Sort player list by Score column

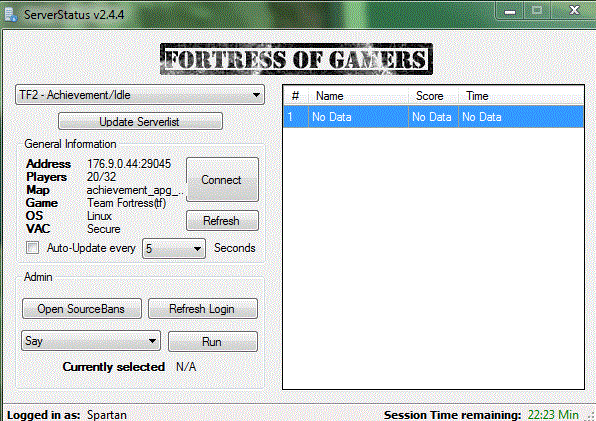(434, 96)
